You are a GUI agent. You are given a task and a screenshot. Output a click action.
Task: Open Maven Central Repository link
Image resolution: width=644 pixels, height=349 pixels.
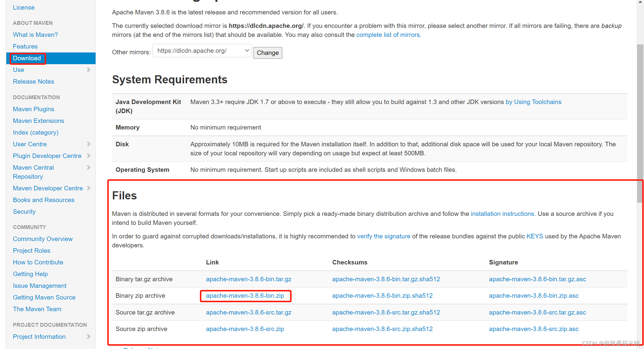(34, 172)
